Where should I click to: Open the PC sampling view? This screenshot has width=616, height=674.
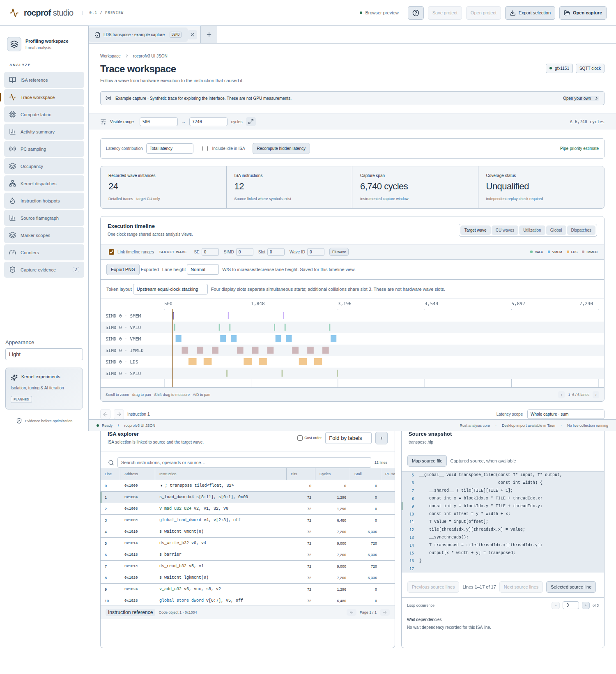coord(44,149)
